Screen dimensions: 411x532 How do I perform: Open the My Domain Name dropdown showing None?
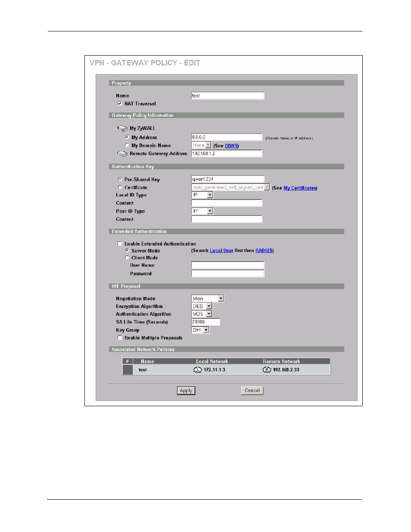201,146
